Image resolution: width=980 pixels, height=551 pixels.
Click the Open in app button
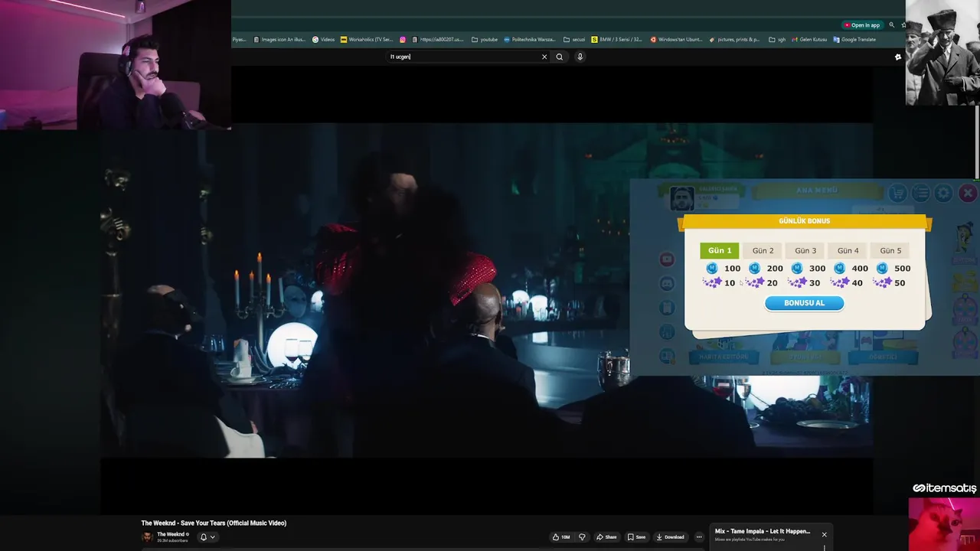click(x=861, y=25)
